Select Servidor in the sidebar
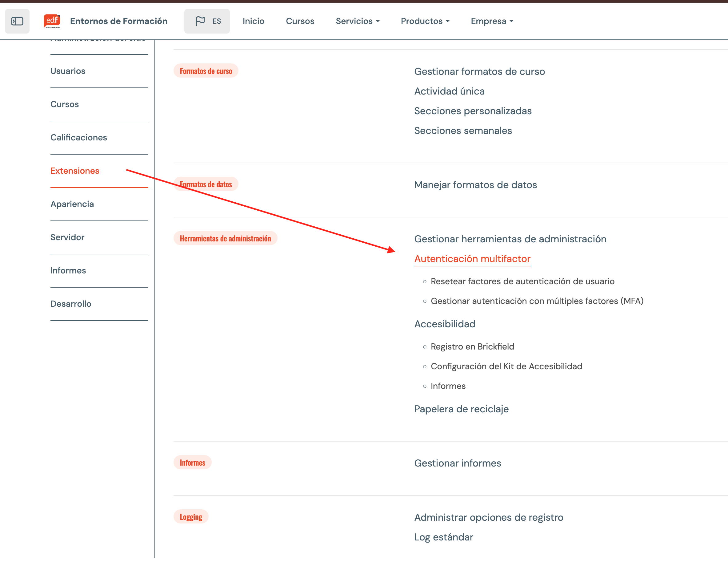Screen dimensions: 728x566 (x=67, y=237)
